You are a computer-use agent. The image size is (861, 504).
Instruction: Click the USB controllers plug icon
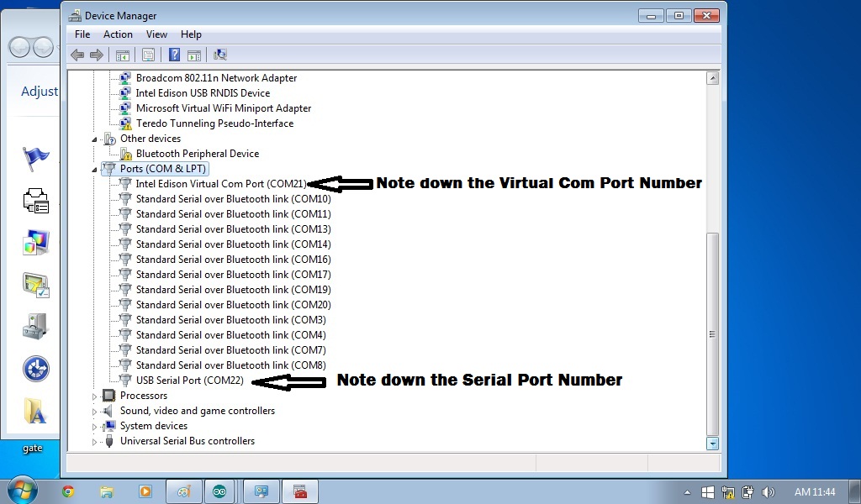coord(109,441)
